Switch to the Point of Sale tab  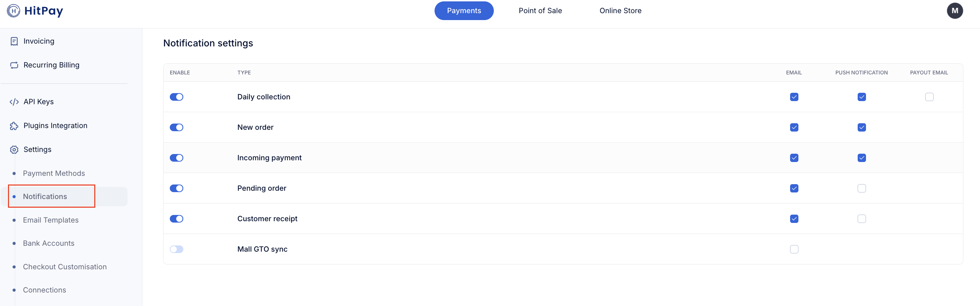coord(540,11)
